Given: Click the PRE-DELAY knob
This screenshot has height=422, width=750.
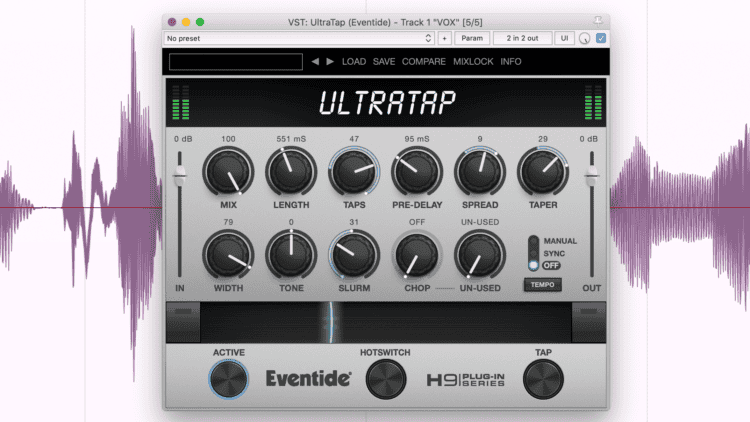Looking at the screenshot, I should (417, 172).
